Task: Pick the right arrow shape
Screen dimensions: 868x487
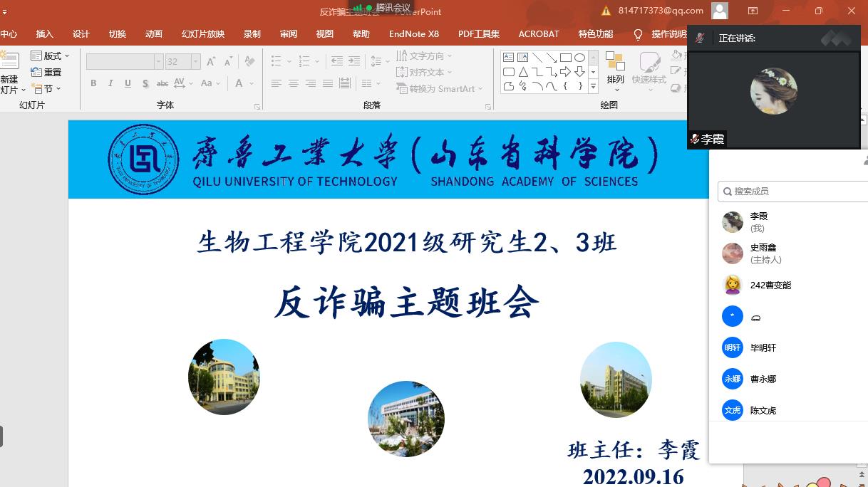Action: tap(565, 72)
